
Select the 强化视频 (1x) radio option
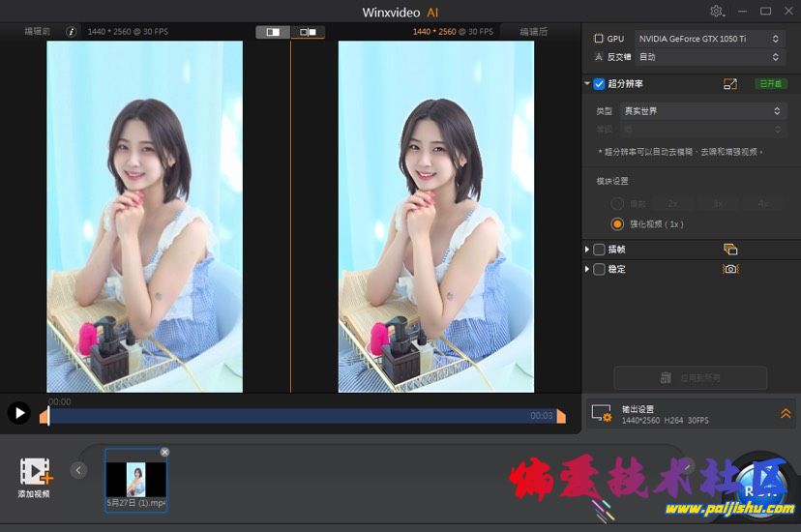point(617,223)
